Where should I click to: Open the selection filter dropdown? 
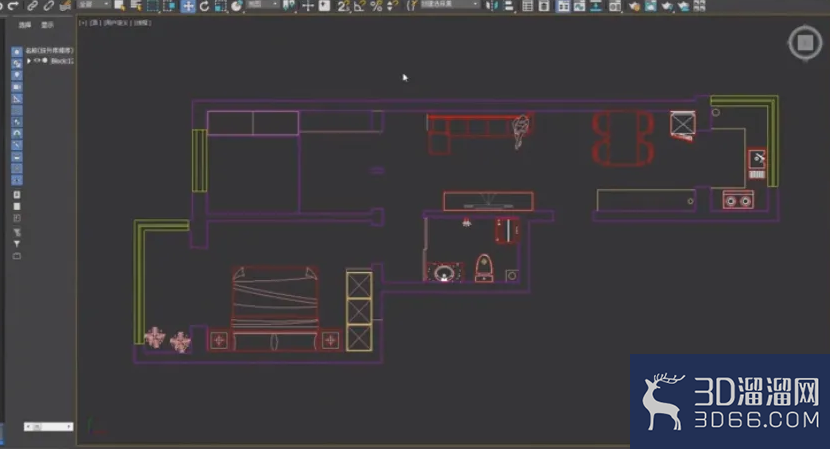(94, 4)
